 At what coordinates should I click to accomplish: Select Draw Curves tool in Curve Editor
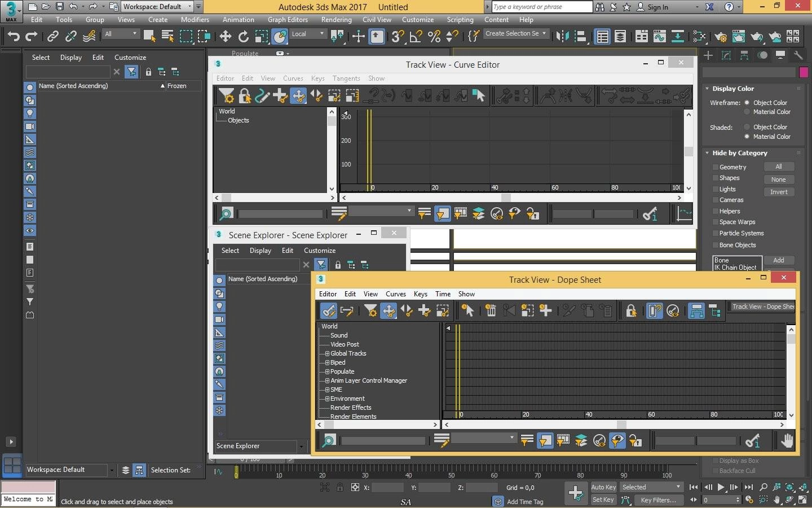(x=262, y=96)
